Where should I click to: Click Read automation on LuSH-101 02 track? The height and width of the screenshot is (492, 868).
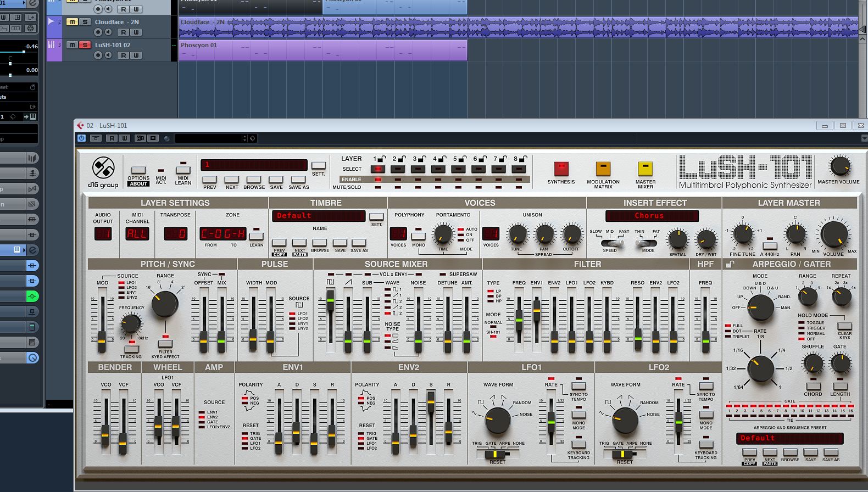click(124, 55)
